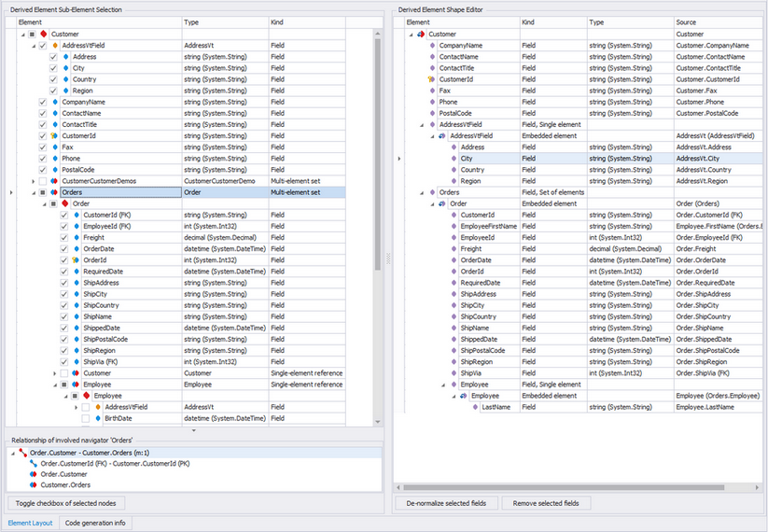Click the purple field icon beside EmployeeFirstName
The height and width of the screenshot is (532, 768).
(x=454, y=226)
